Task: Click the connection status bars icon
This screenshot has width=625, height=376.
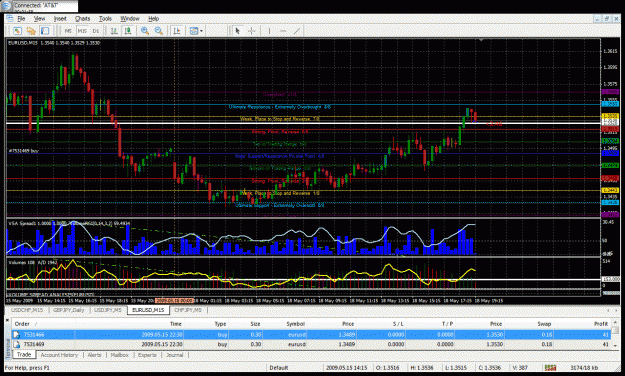Action: [x=550, y=368]
